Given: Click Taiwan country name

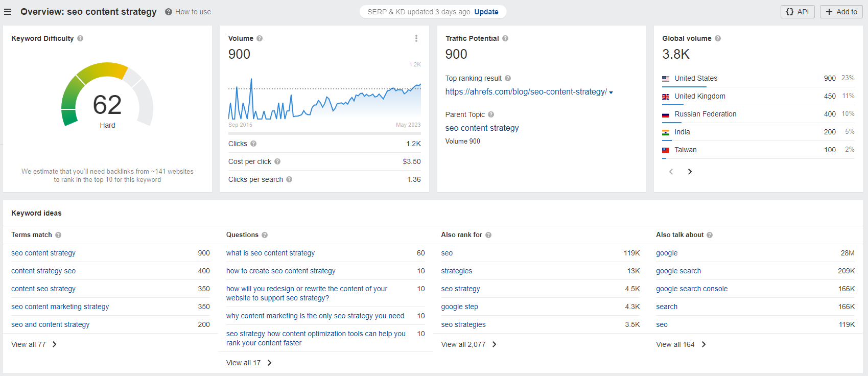Looking at the screenshot, I should (686, 150).
